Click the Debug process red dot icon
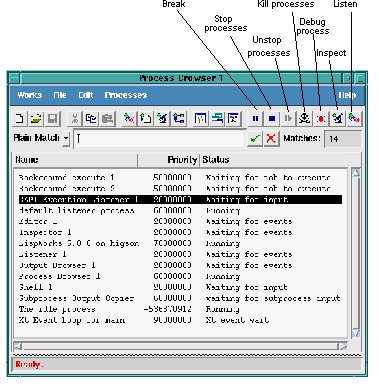 (321, 118)
